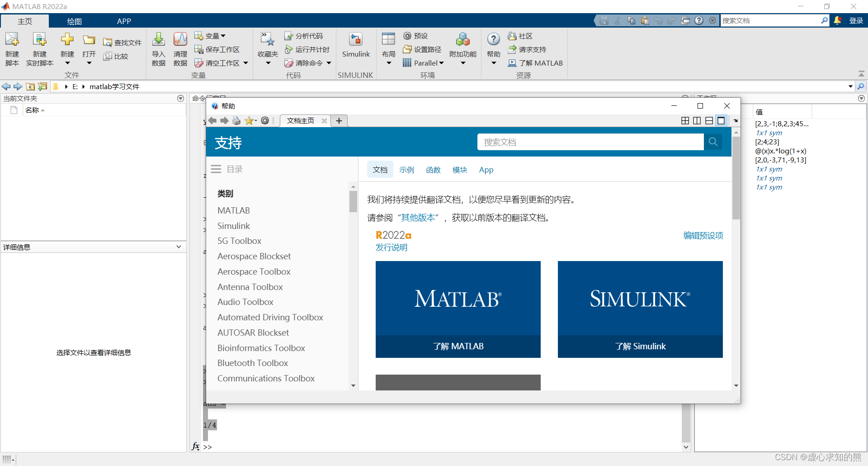Select the App tab in Help
The height and width of the screenshot is (466, 868).
[486, 170]
